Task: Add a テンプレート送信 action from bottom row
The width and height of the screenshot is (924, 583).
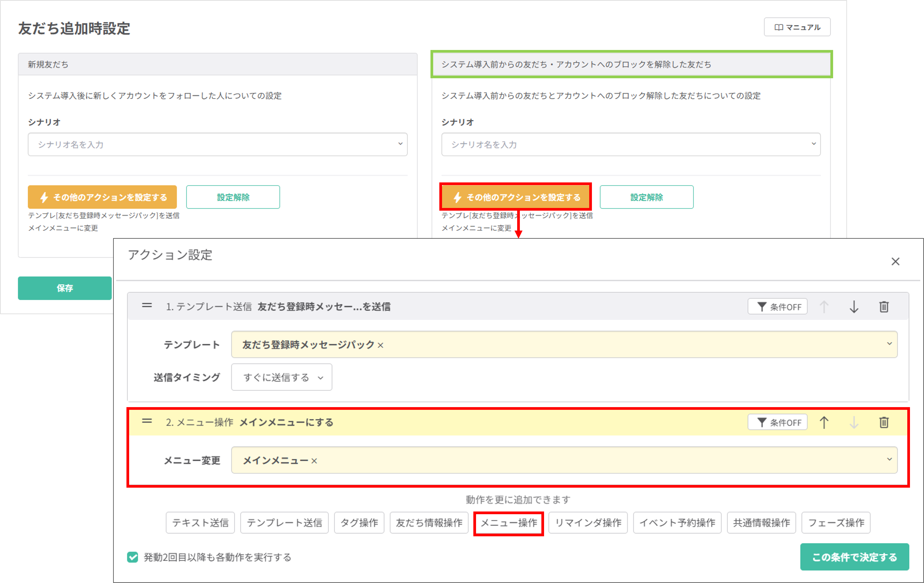Action: click(x=284, y=523)
